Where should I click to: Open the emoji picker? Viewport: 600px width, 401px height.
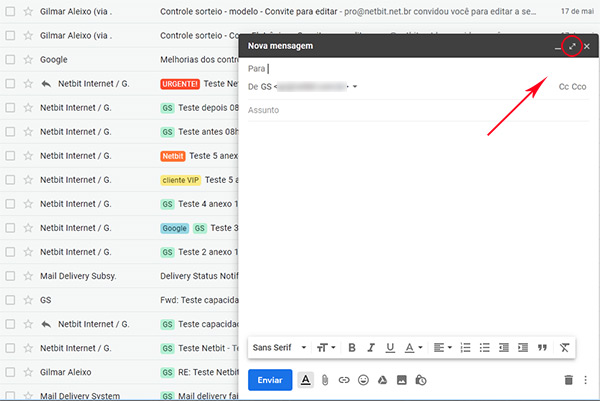363,380
